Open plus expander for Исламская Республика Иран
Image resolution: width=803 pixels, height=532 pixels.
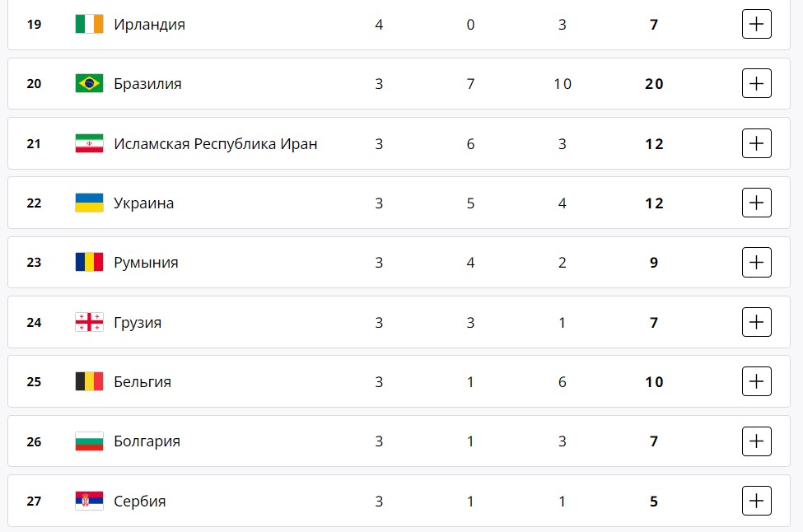pos(756,143)
